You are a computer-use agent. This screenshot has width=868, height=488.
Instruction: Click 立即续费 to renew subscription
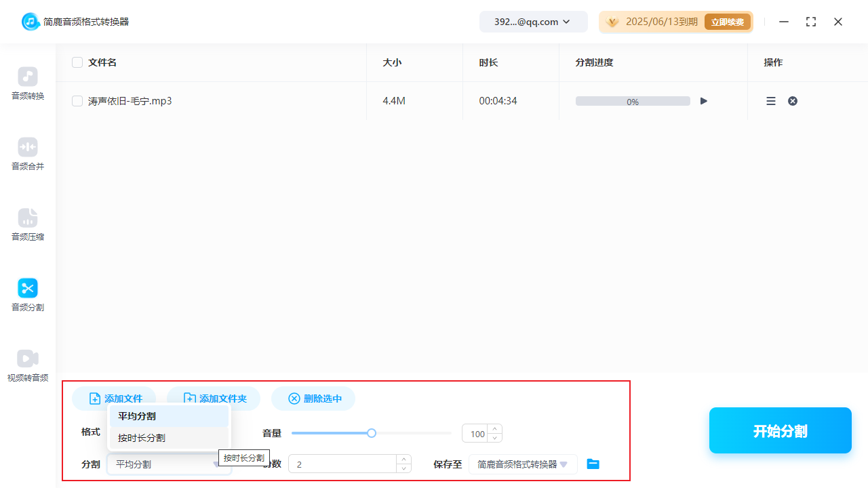[727, 21]
